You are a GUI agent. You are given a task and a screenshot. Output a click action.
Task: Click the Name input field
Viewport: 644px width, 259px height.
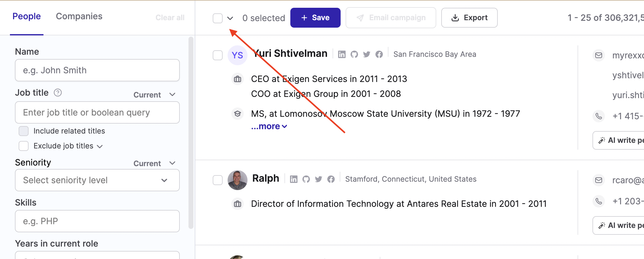[x=97, y=70]
